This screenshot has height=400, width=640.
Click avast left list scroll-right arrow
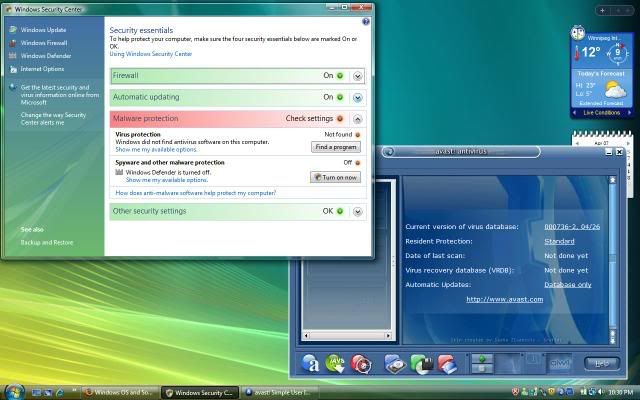tap(388, 336)
